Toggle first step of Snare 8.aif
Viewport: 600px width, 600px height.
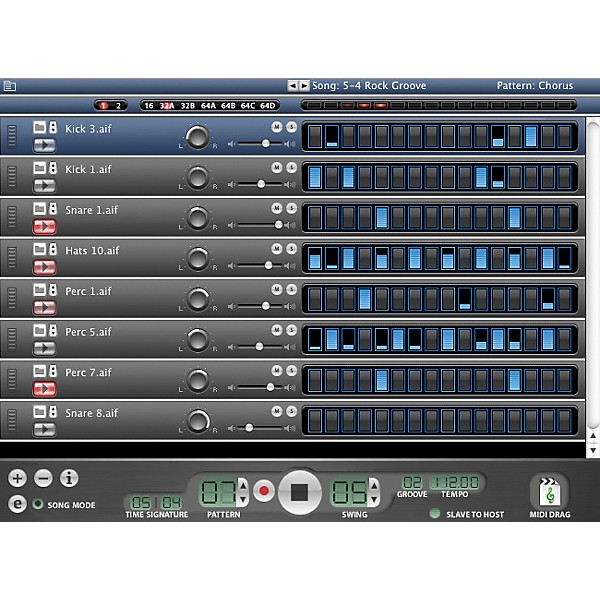point(315,421)
